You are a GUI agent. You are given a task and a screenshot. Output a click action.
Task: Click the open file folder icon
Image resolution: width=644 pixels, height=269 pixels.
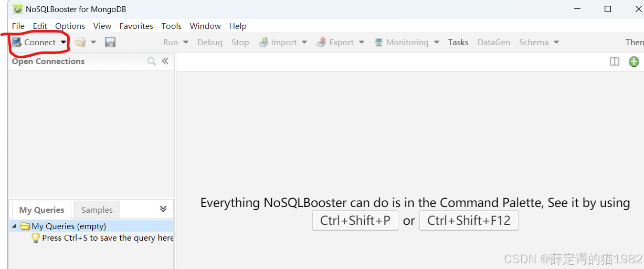tap(80, 42)
